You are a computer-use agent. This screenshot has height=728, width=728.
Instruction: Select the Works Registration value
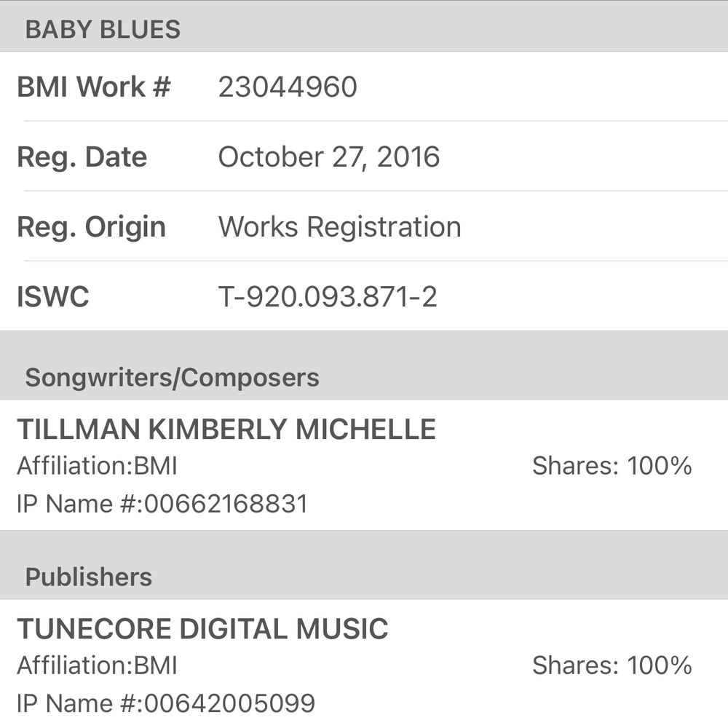pyautogui.click(x=339, y=227)
